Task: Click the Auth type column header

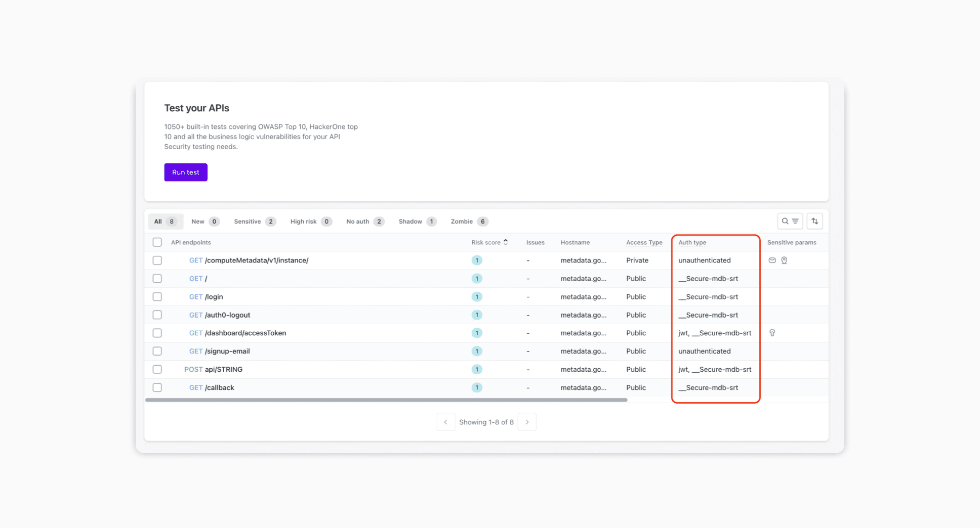Action: point(692,242)
